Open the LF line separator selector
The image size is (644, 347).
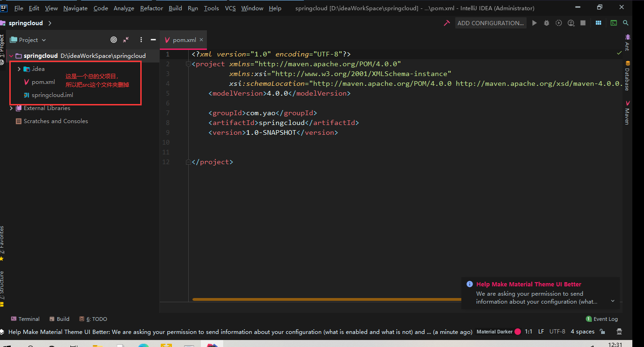(x=541, y=332)
